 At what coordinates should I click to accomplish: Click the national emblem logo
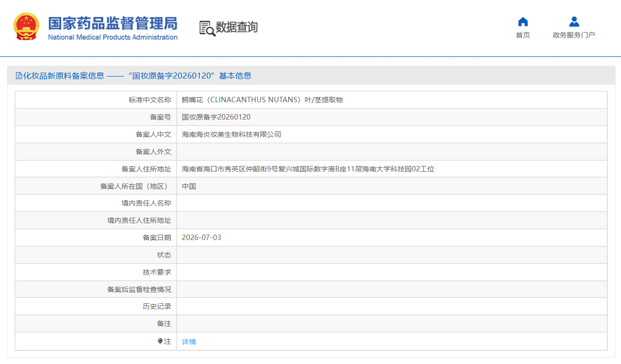coord(26,27)
